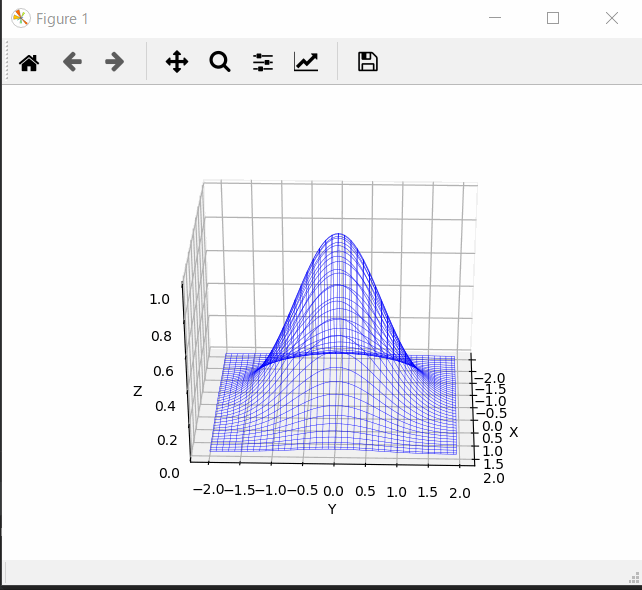Click the matplotlib icon in the title bar
The height and width of the screenshot is (590, 642).
[20, 18]
